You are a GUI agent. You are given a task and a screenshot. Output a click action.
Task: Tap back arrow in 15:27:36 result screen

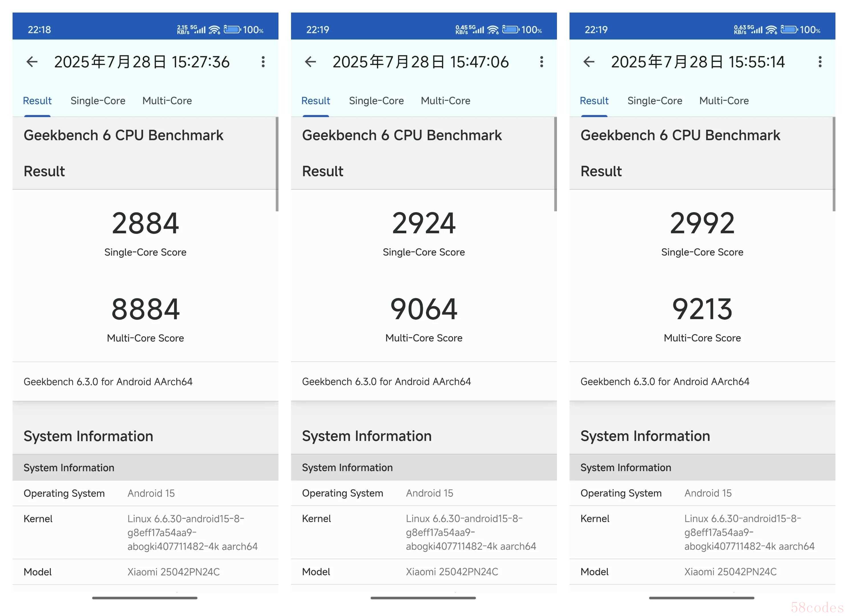(x=32, y=62)
